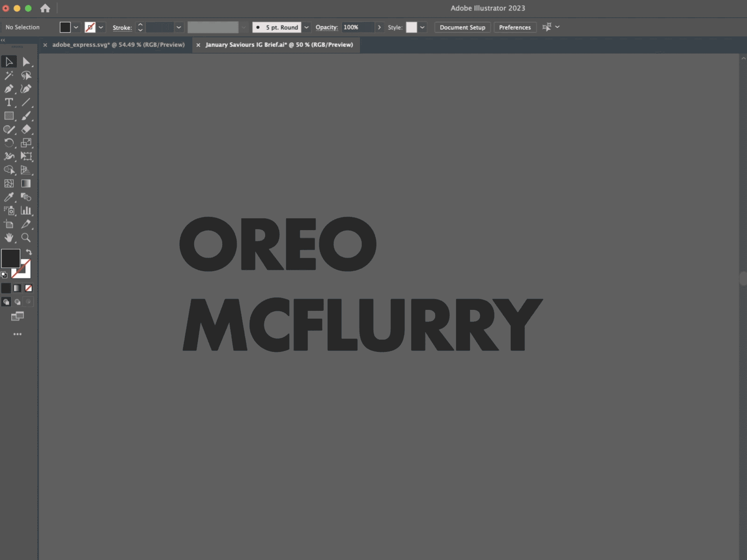Choose the Shape Builder tool

point(9,170)
